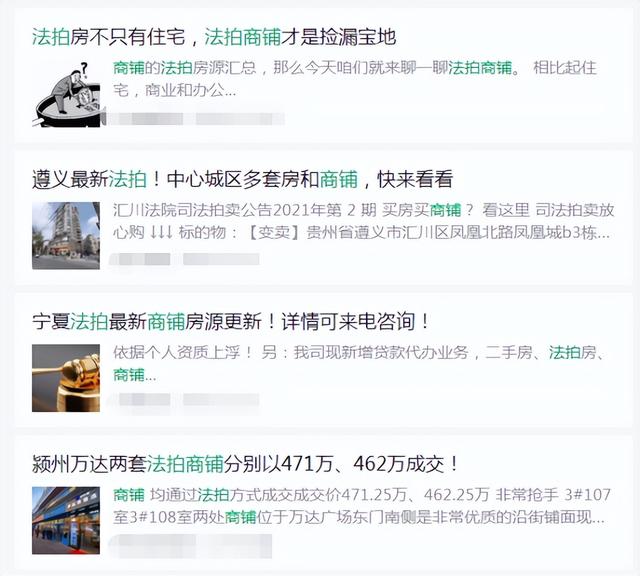Open headline '遵义最新法拍！中心城区多套房和商铺'
The image size is (640, 576).
point(242,179)
